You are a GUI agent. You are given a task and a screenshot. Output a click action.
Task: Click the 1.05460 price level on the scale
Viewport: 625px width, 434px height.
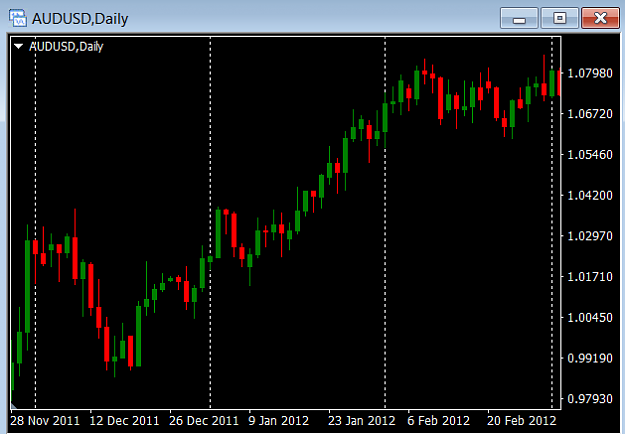[x=590, y=154]
